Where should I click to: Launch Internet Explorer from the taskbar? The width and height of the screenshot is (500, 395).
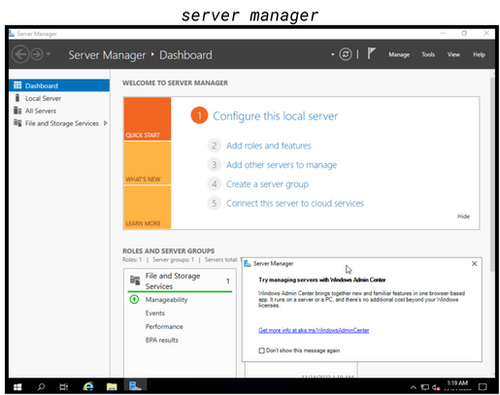pos(88,387)
